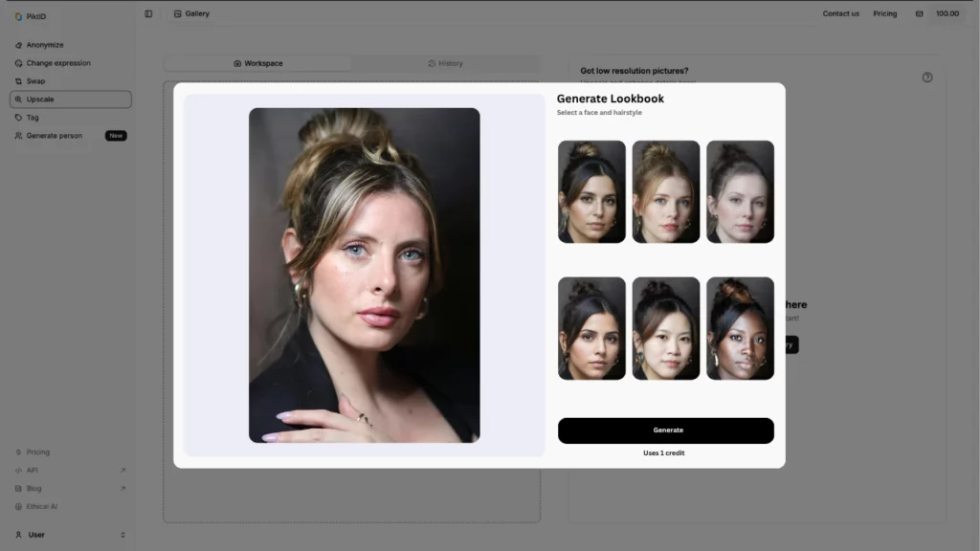
Task: Open the API external link
Action: tap(30, 470)
